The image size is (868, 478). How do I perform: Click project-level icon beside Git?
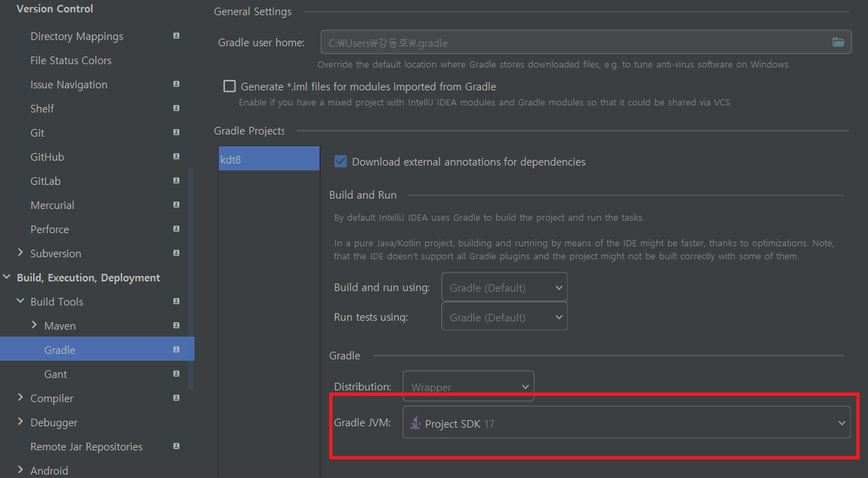click(x=177, y=132)
